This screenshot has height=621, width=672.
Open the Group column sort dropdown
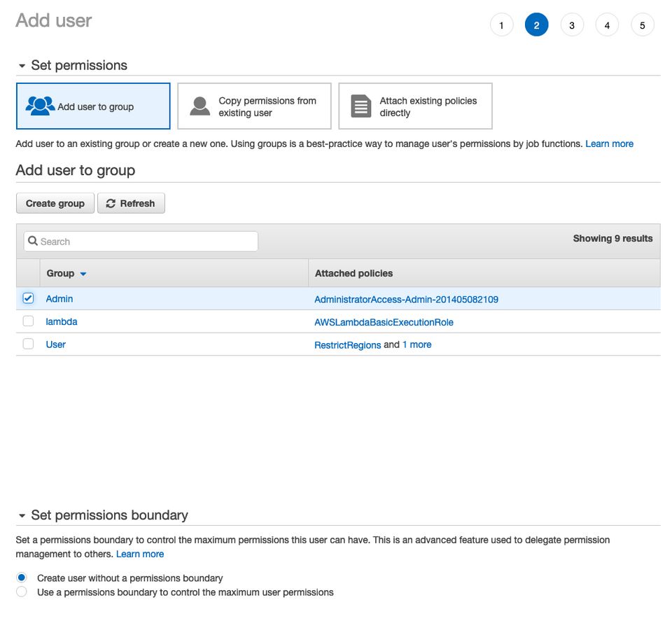coord(82,274)
